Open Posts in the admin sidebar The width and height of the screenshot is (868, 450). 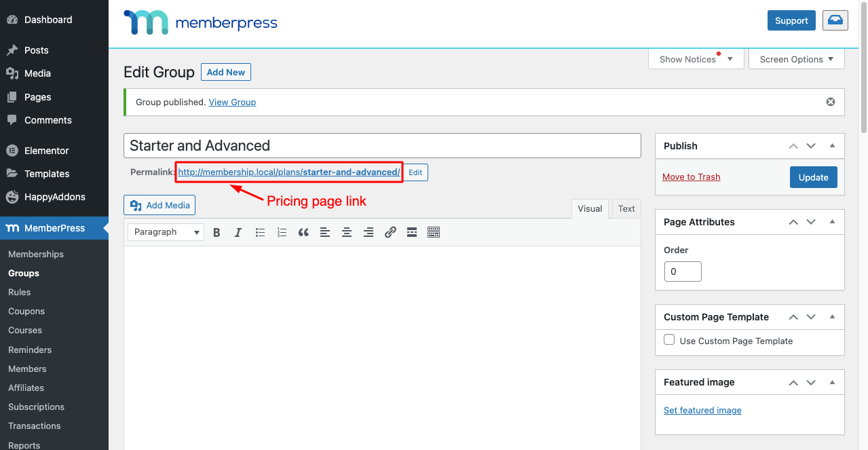(x=54, y=50)
